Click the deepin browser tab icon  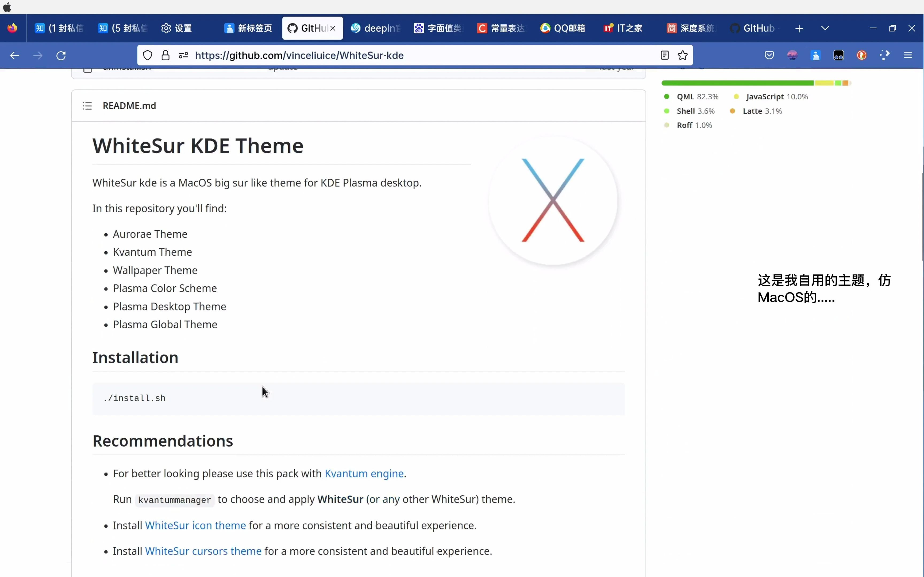[x=355, y=28]
